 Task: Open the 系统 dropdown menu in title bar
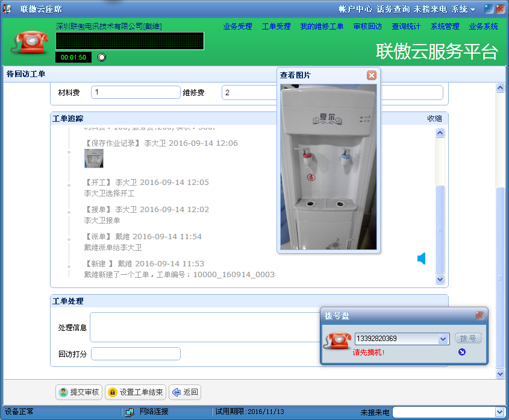463,9
